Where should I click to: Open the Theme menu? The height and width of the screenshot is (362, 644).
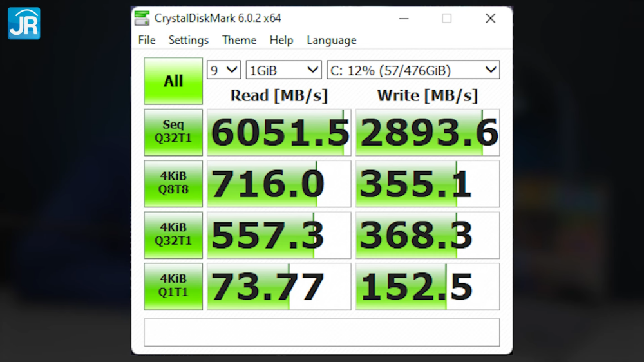tap(239, 41)
